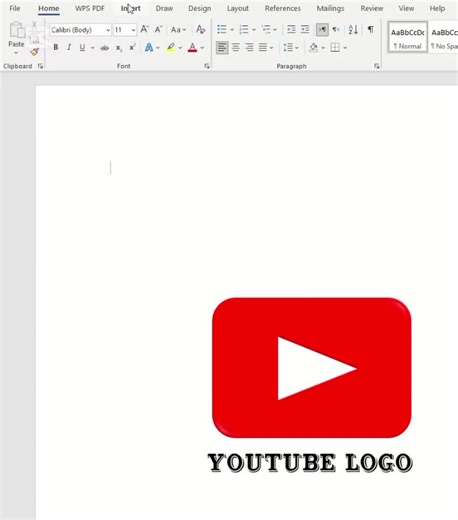Open the Help tab
The image size is (458, 520).
pyautogui.click(x=437, y=8)
